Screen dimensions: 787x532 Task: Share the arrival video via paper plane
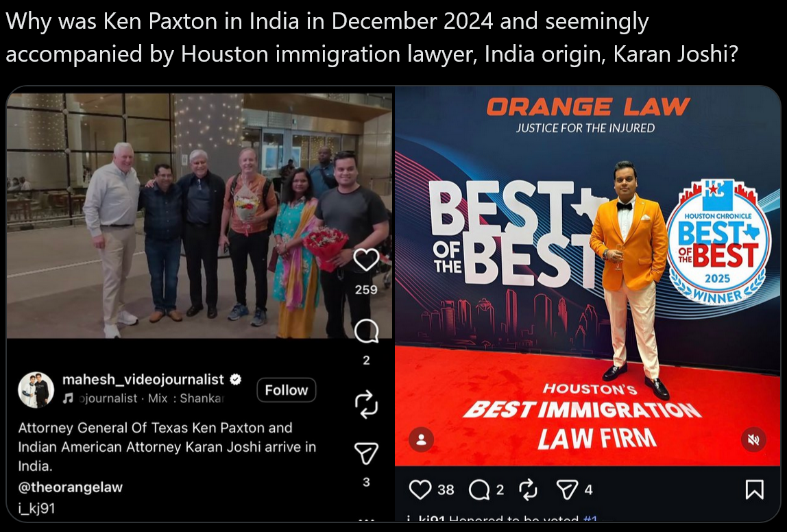[366, 453]
